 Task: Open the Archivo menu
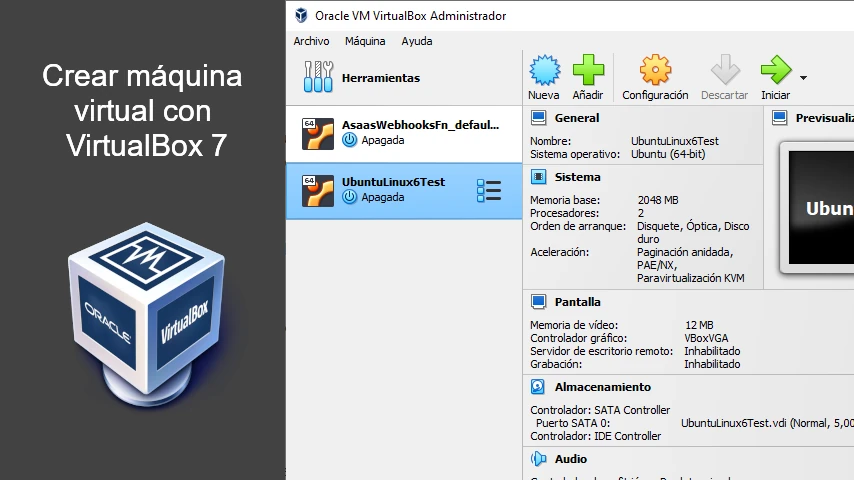click(x=311, y=41)
